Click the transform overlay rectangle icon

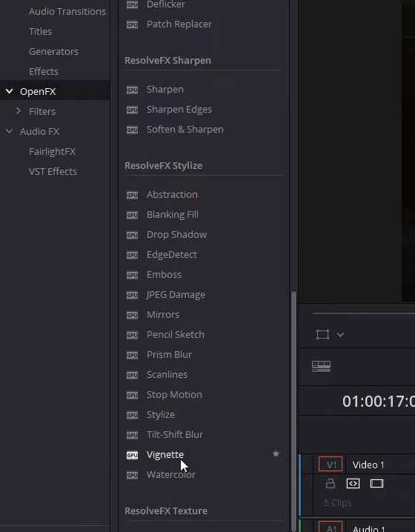(x=322, y=334)
